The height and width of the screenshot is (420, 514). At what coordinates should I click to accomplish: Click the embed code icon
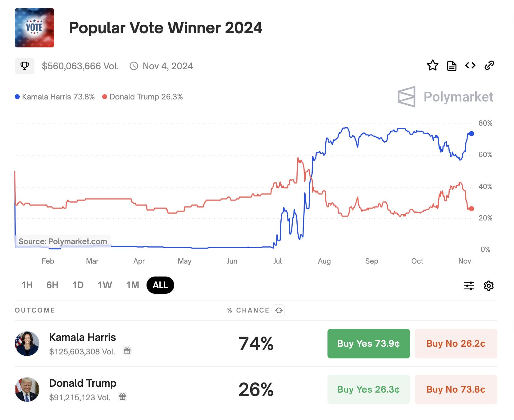pyautogui.click(x=470, y=66)
